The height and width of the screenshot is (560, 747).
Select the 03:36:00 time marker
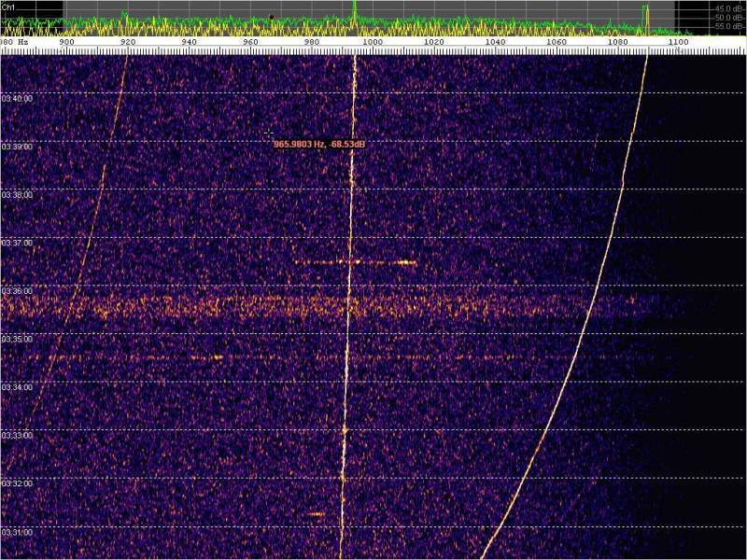click(18, 291)
